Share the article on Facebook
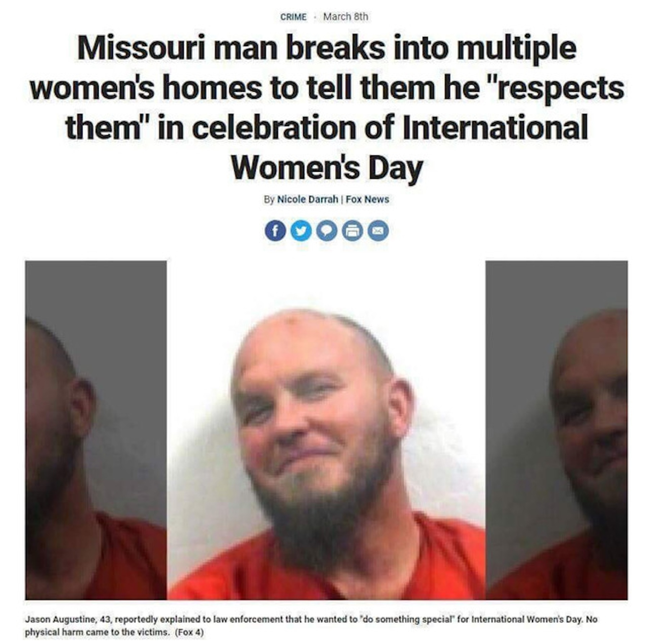Screen dimensions: 648x644 pos(275,231)
